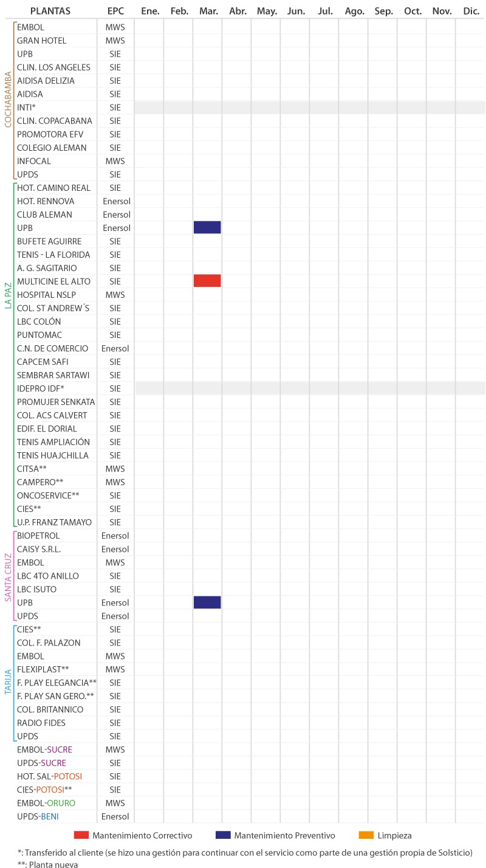
Task: Click the PUNTOMAC plant name
Action: 39,335
